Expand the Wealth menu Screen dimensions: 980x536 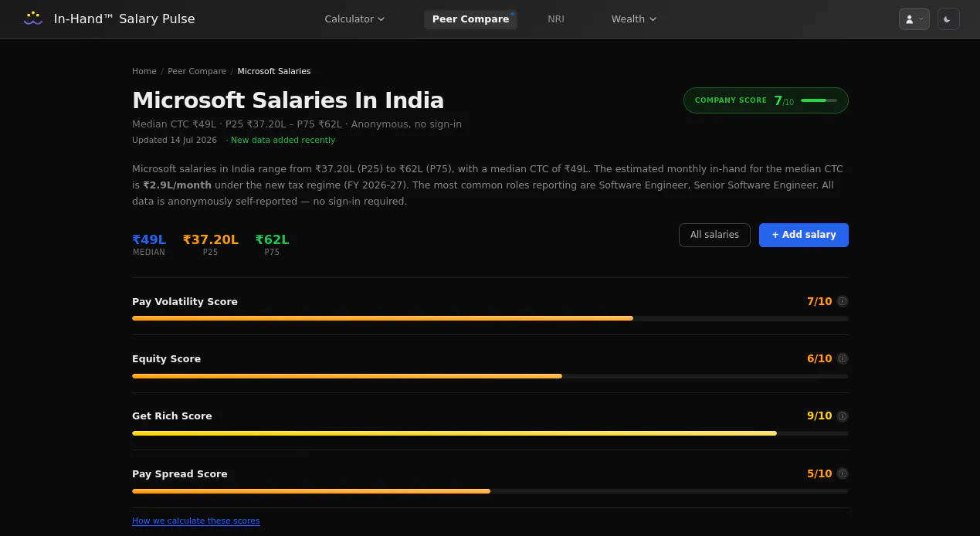pos(634,19)
